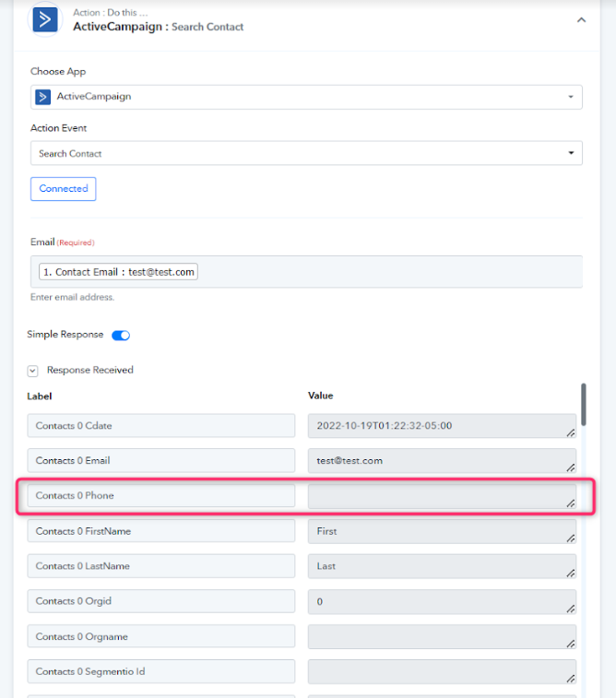The height and width of the screenshot is (698, 616).
Task: Click the resize handle of Email value
Action: (x=571, y=467)
